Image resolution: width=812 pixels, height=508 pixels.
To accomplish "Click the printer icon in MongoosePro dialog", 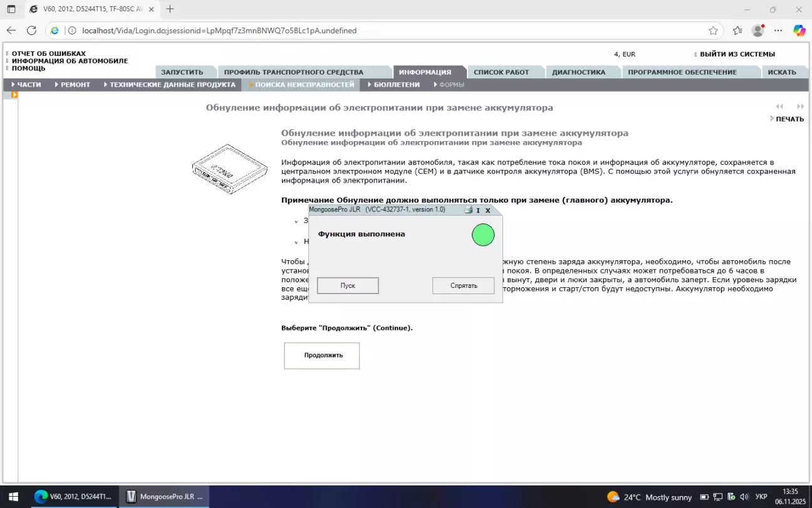I will (468, 210).
